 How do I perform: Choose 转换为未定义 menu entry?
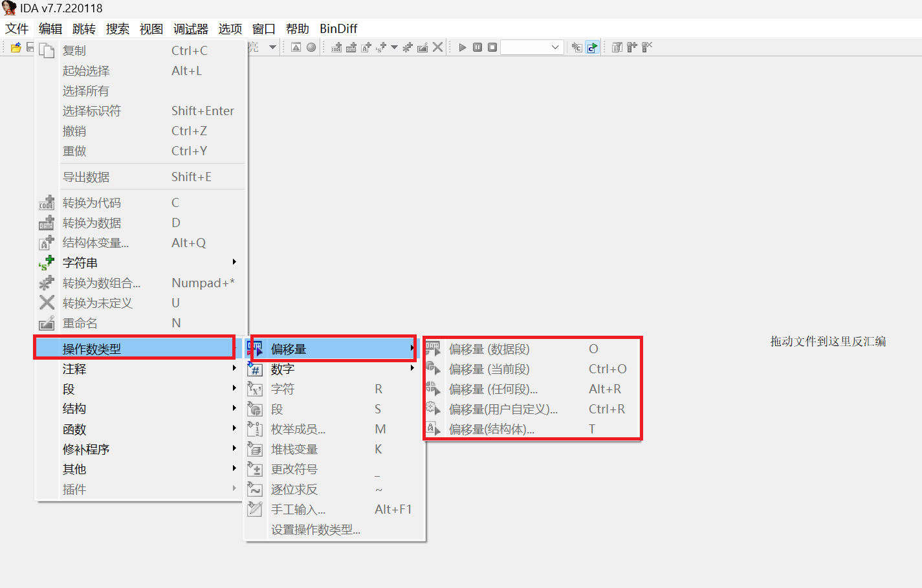coord(140,303)
